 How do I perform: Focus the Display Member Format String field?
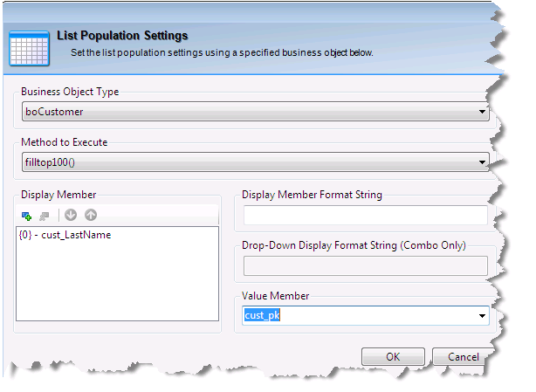(x=364, y=216)
